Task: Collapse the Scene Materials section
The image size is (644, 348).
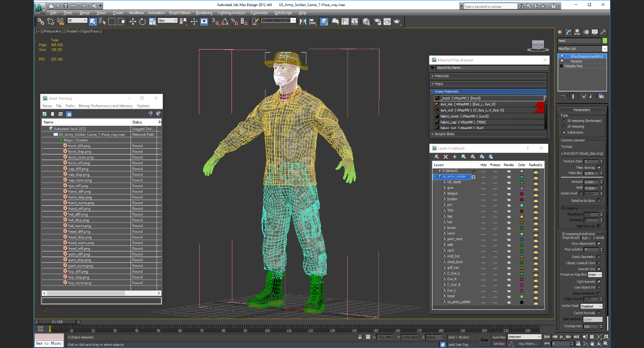Action: click(489, 92)
